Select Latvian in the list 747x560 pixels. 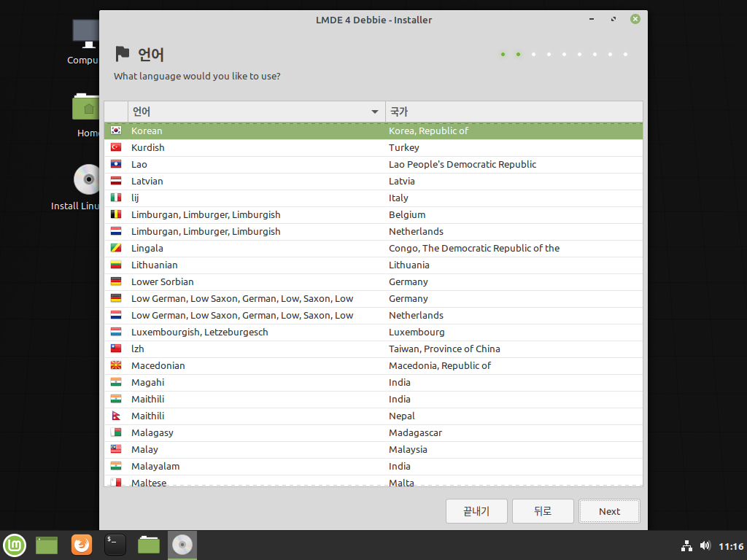pos(373,181)
